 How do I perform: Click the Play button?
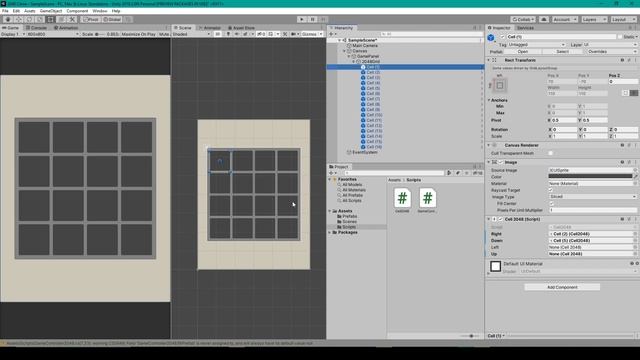click(x=302, y=19)
